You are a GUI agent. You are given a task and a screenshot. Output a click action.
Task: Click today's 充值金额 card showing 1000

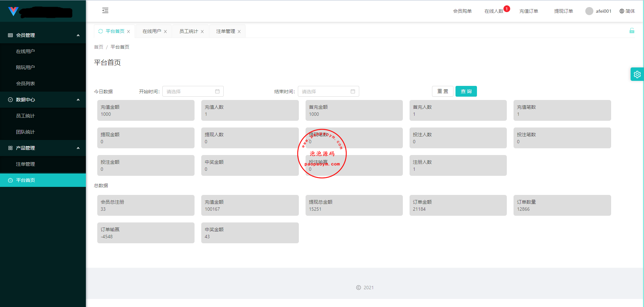(146, 110)
